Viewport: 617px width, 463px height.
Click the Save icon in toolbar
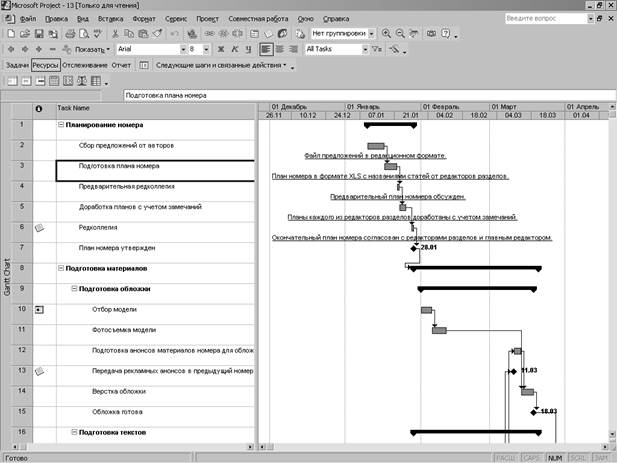39,33
